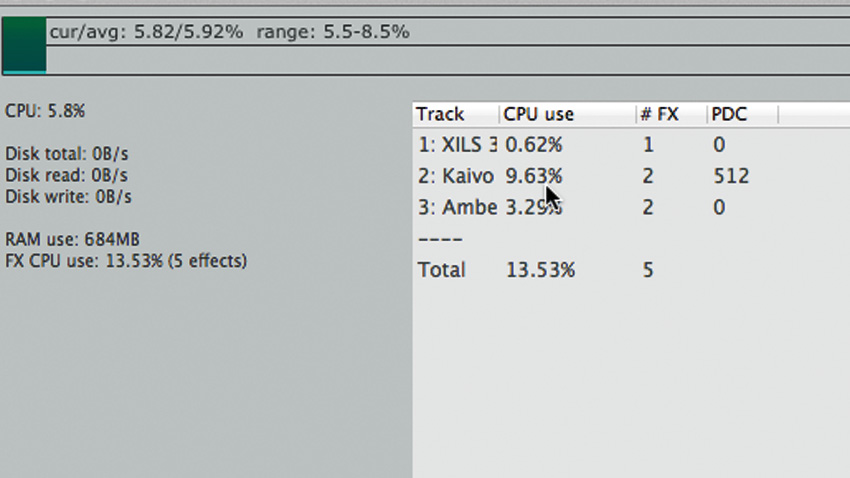Click the FX CPU use: 13.53% readout
The image size is (850, 478).
click(126, 261)
